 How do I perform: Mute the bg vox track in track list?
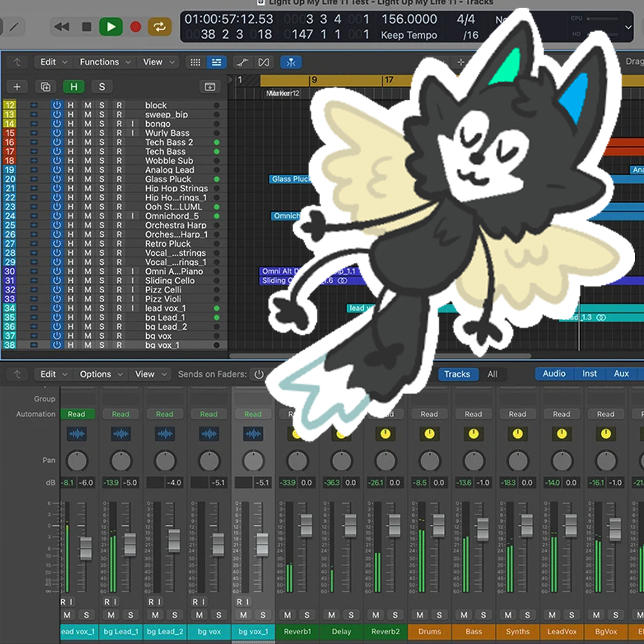click(x=88, y=336)
